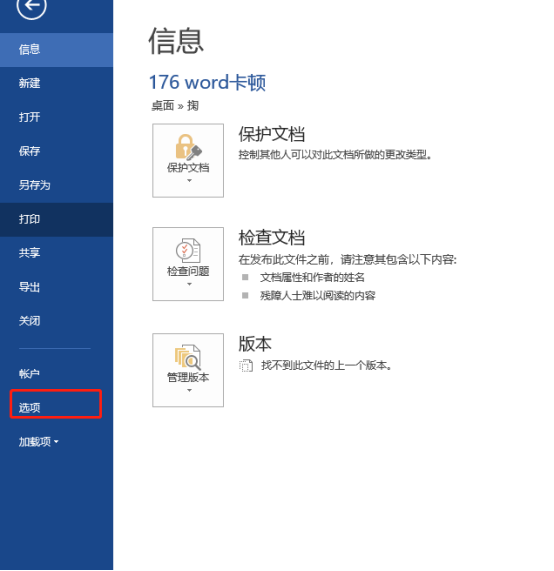Choose 关闭 to close the document
Viewport: 554px width, 571px height.
[56, 321]
